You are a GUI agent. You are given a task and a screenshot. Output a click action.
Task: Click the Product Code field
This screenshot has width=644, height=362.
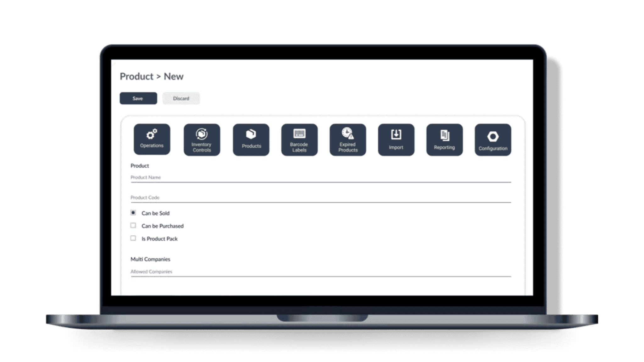point(322,198)
